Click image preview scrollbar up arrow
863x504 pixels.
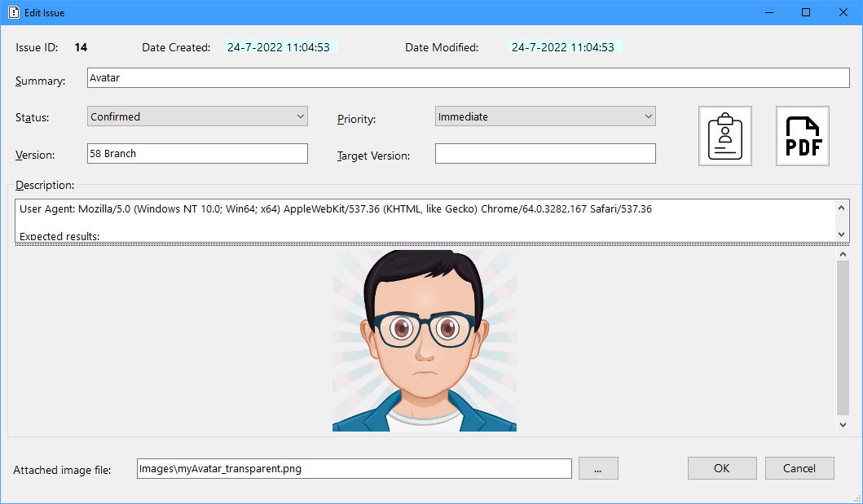843,254
